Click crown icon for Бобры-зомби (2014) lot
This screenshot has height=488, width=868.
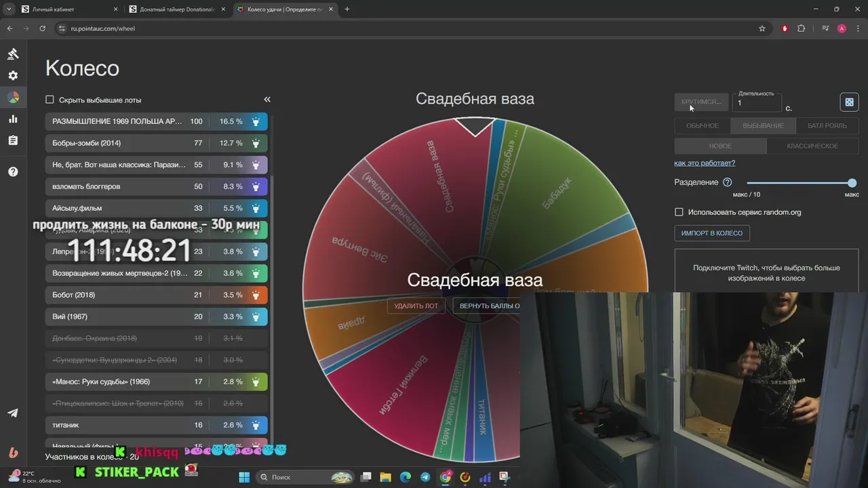click(x=256, y=143)
